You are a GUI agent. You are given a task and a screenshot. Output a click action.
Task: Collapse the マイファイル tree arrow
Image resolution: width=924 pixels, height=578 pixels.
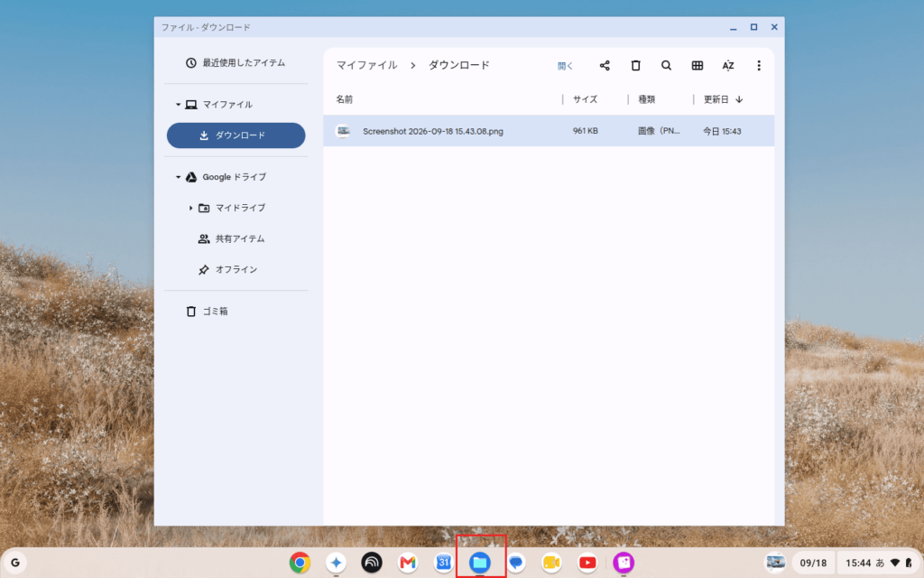178,105
